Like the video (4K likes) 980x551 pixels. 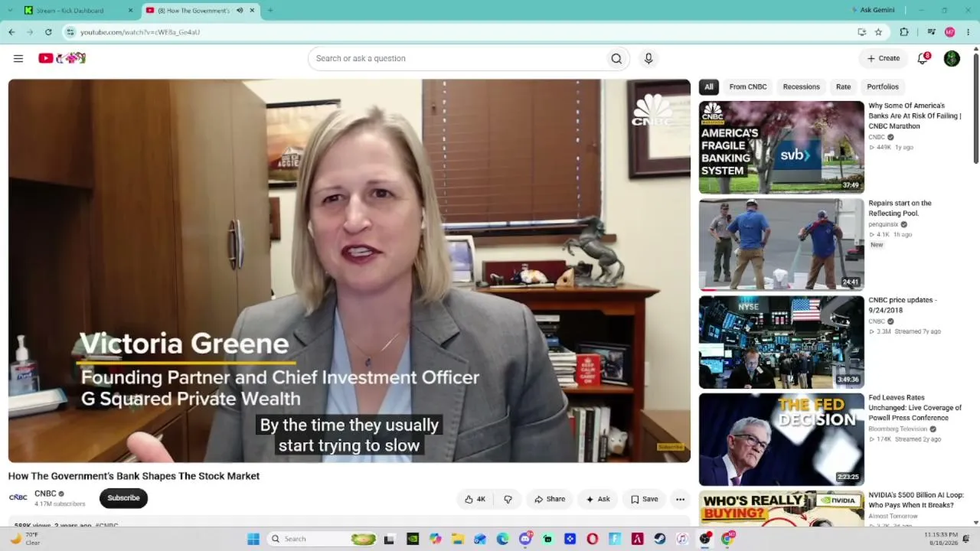(x=475, y=499)
